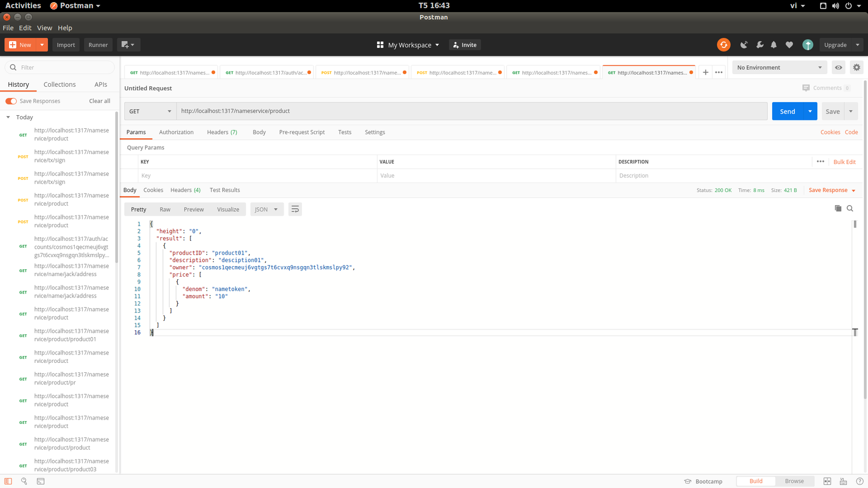Click the query param Key field
This screenshot has height=488, width=868.
(x=258, y=176)
